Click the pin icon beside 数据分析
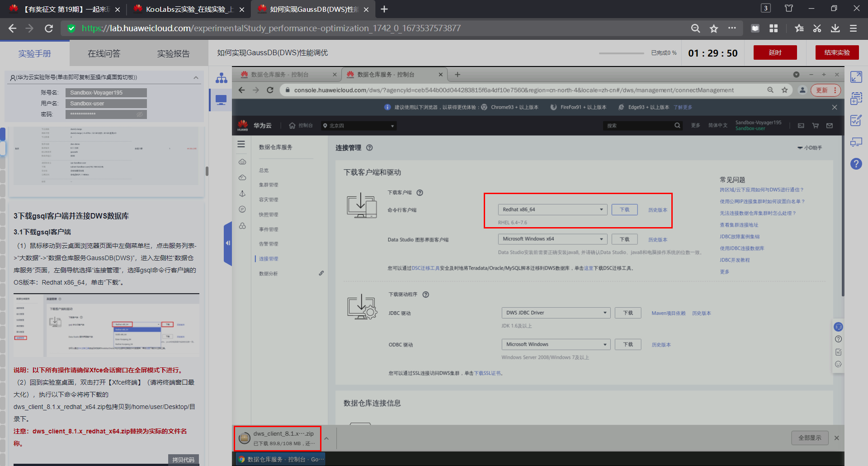 point(321,273)
